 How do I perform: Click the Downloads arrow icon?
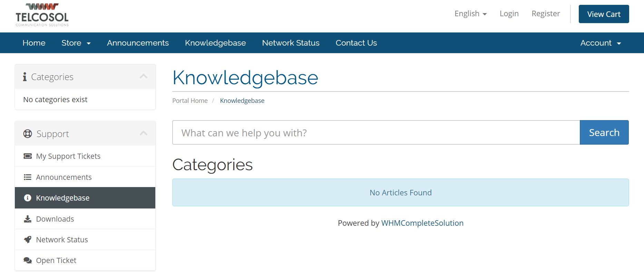pos(28,219)
